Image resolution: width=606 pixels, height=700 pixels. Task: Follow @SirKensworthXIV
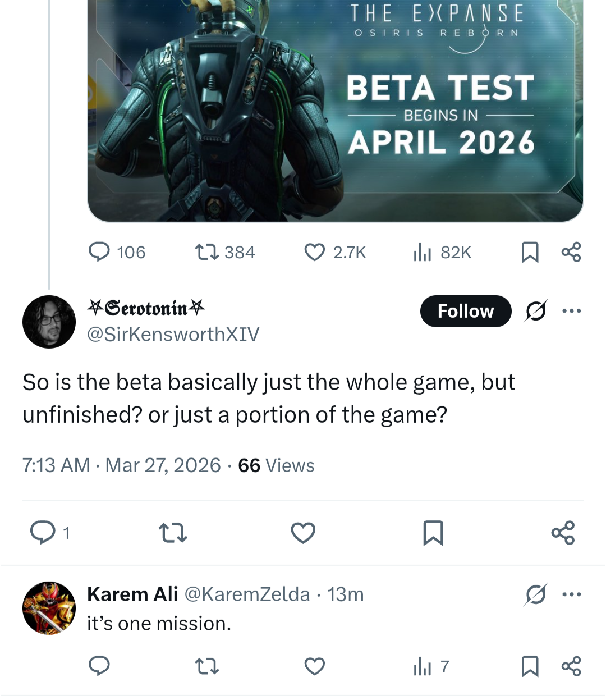tap(465, 311)
